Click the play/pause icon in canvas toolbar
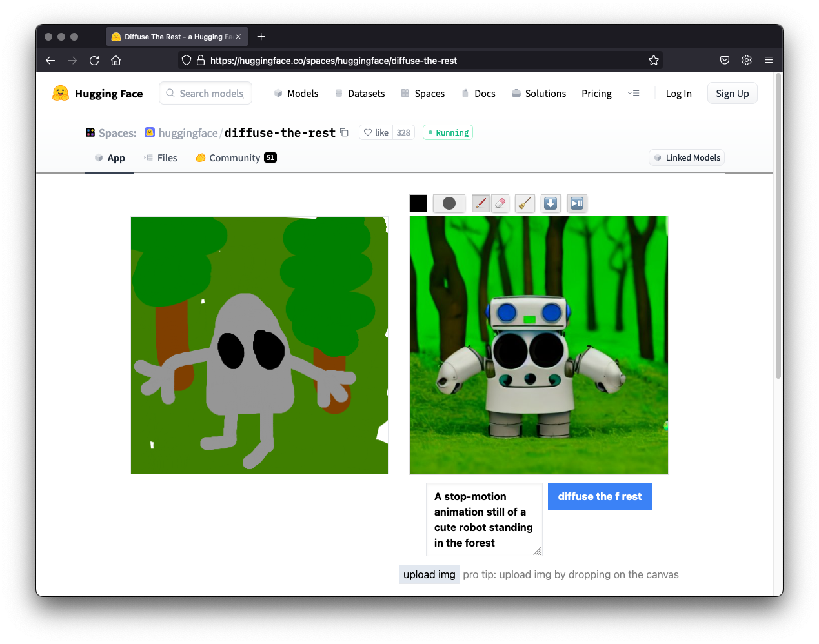Screen dimensions: 819x644 click(577, 203)
